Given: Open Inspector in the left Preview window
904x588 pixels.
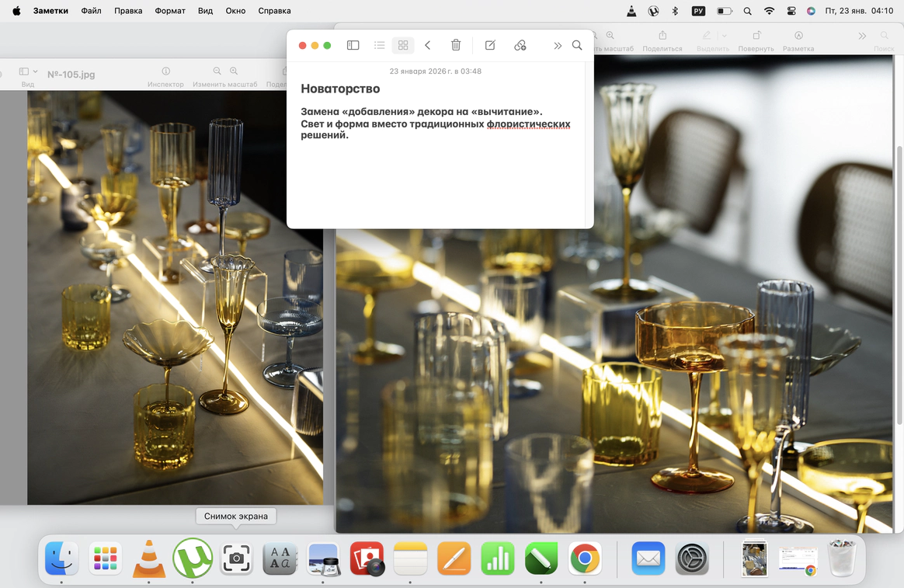Looking at the screenshot, I should point(165,71).
